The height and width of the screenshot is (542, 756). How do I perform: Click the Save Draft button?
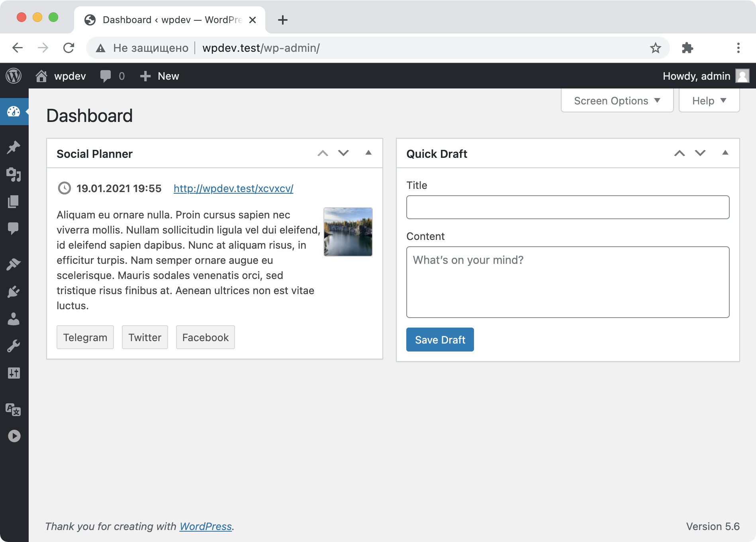tap(440, 340)
